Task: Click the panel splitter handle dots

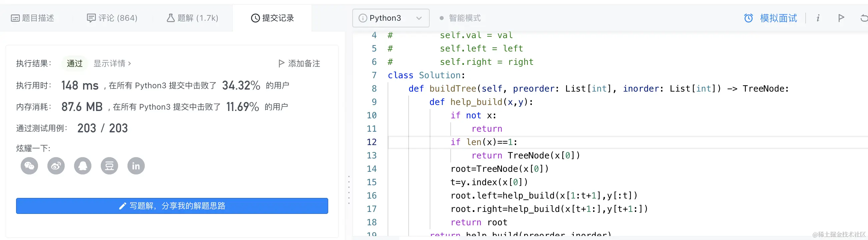Action: pyautogui.click(x=349, y=190)
